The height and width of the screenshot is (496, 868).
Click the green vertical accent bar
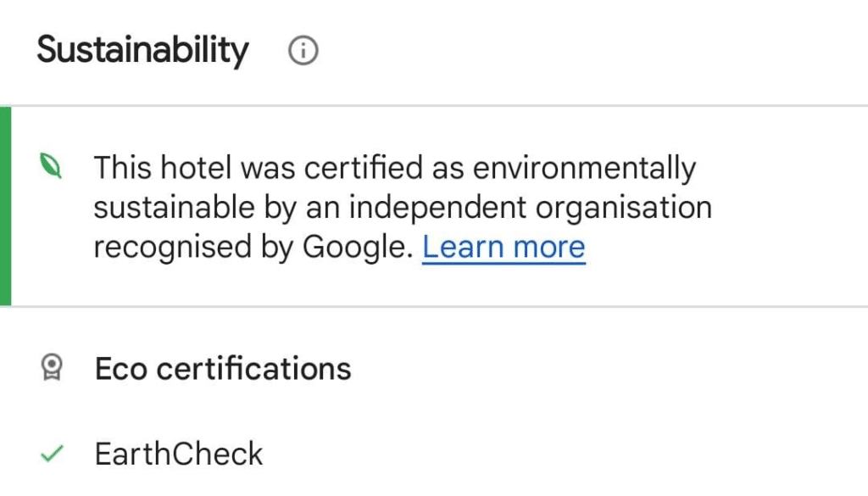click(6, 206)
